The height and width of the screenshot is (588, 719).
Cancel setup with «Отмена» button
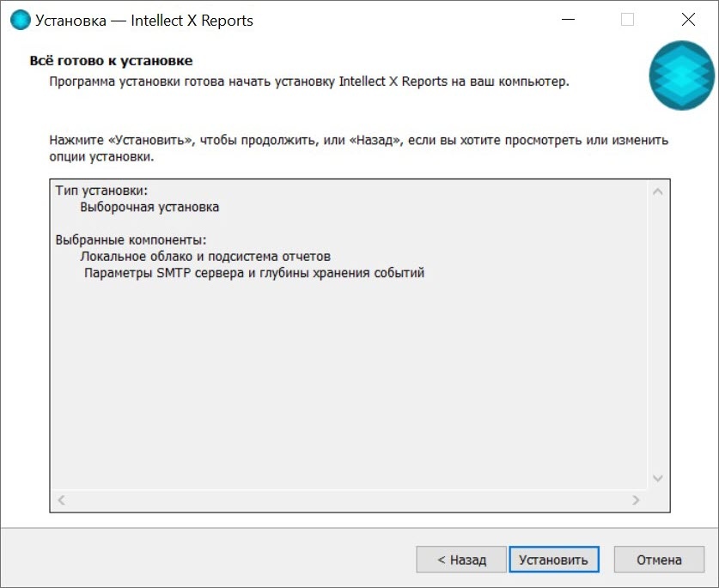point(659,560)
